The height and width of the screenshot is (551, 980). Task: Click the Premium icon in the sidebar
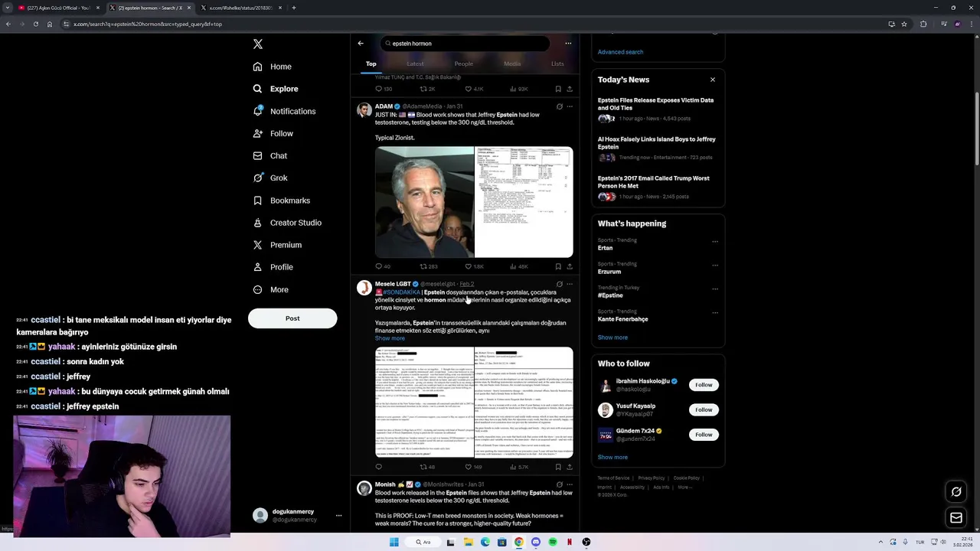pyautogui.click(x=258, y=245)
